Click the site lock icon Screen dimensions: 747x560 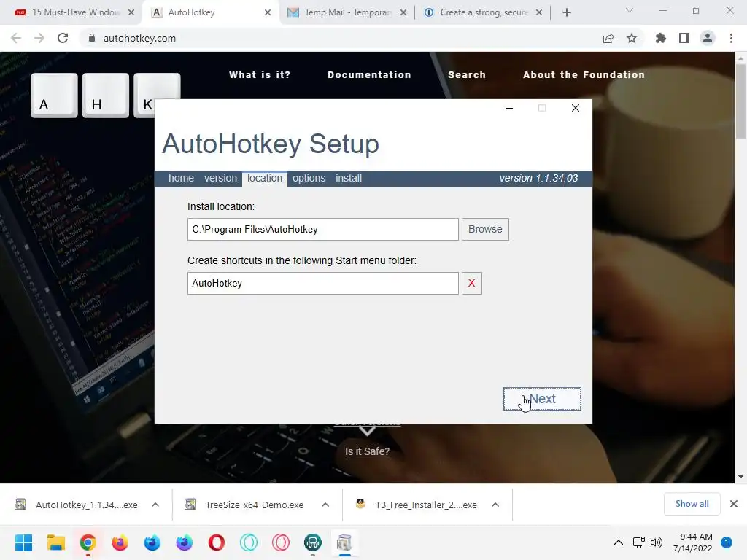(x=92, y=38)
